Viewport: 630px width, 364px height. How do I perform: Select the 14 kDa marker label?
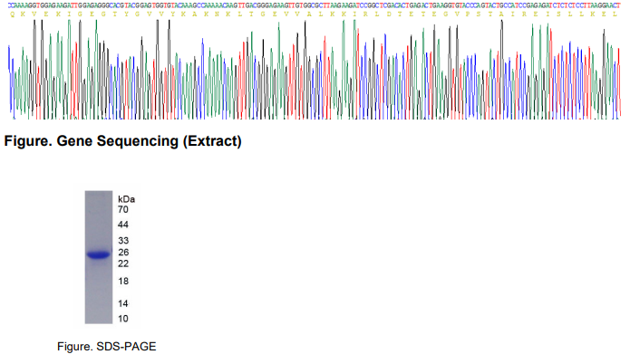[x=123, y=303]
